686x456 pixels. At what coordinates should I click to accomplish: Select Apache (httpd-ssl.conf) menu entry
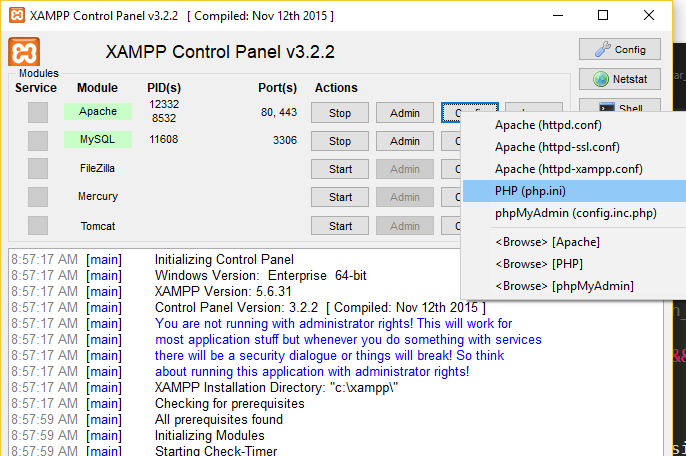574,147
